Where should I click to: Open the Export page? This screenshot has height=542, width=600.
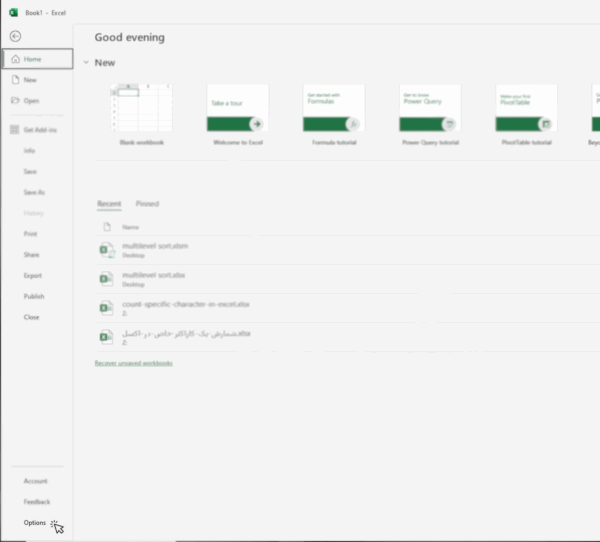click(38, 275)
